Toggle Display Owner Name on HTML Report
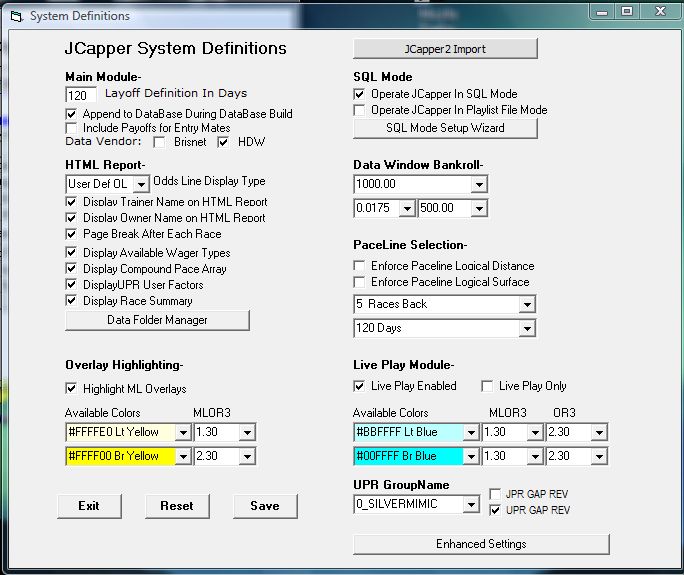The image size is (684, 575). click(x=71, y=218)
